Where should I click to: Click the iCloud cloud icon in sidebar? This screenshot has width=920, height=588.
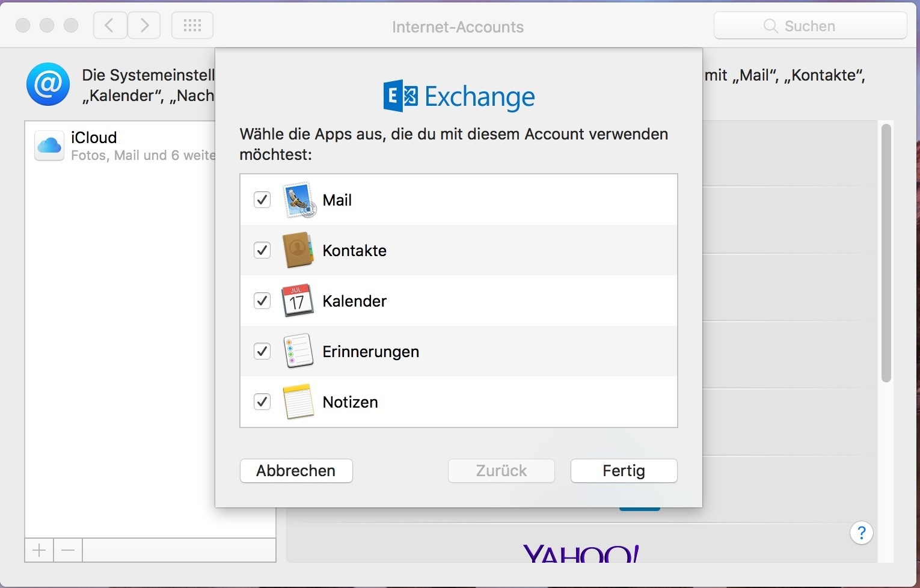(x=49, y=145)
